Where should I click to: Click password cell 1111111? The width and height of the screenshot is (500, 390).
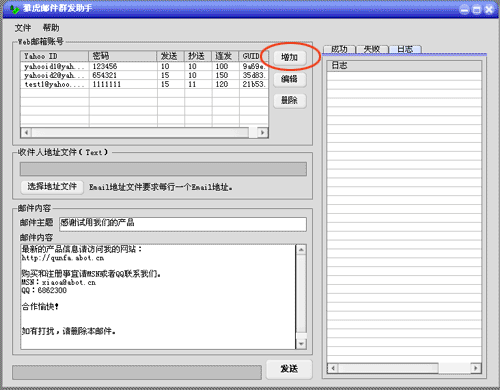(123, 84)
